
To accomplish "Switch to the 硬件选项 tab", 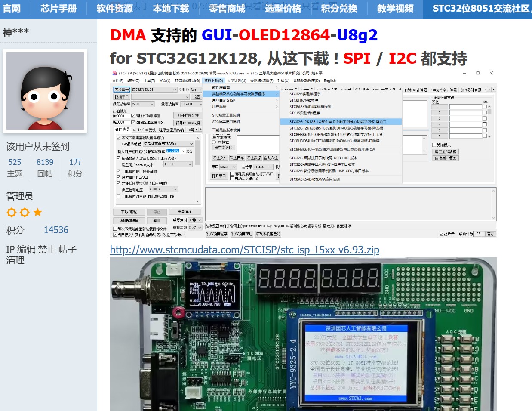I will (122, 130).
